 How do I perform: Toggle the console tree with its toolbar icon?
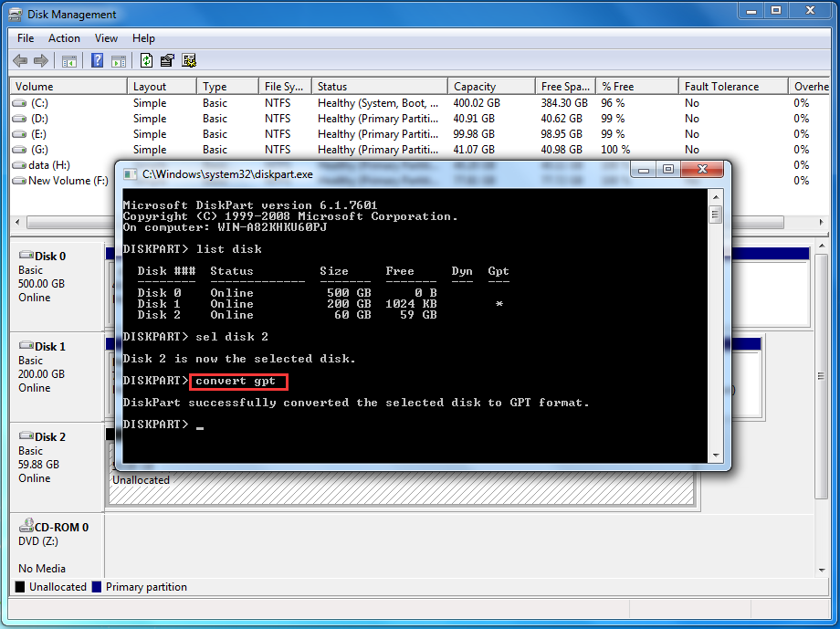(69, 60)
